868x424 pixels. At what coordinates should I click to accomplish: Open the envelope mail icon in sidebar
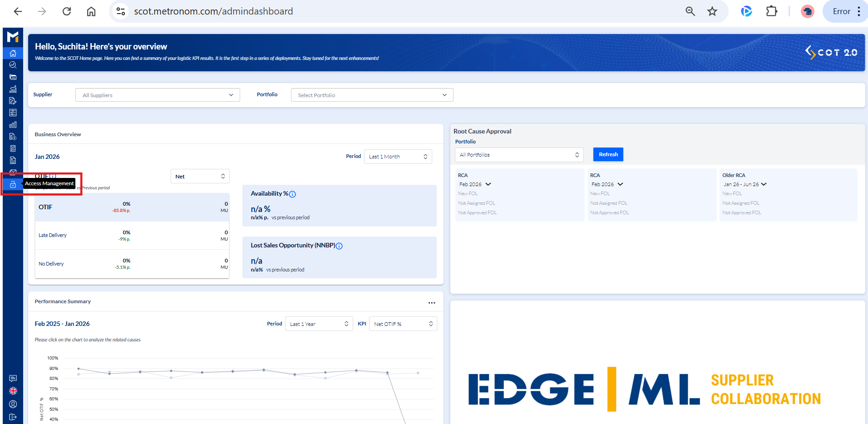tap(13, 172)
